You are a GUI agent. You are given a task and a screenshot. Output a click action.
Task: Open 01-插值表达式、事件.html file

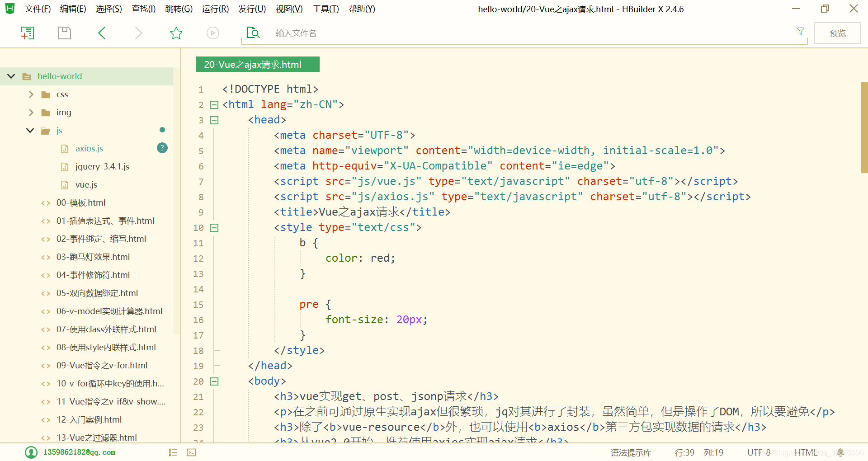[x=105, y=221]
